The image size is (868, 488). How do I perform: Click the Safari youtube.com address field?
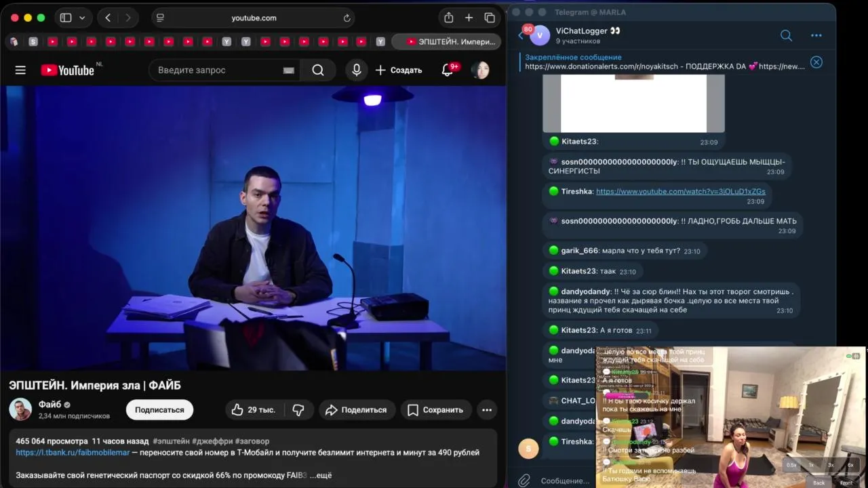pyautogui.click(x=254, y=18)
